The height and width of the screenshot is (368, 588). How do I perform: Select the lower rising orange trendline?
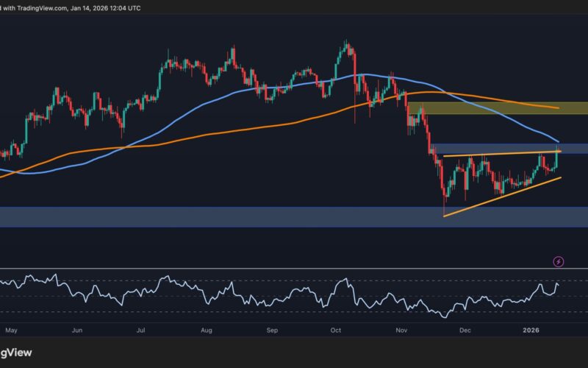[x=500, y=197]
